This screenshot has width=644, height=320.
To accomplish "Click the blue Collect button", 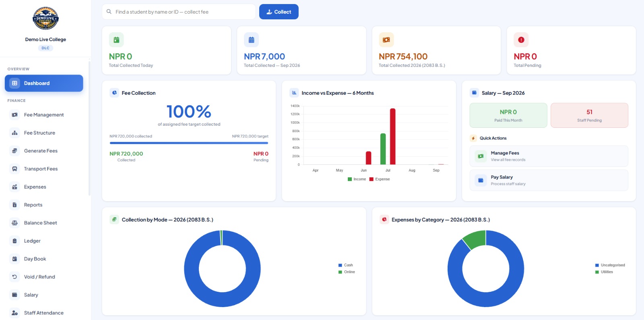I will tap(279, 12).
